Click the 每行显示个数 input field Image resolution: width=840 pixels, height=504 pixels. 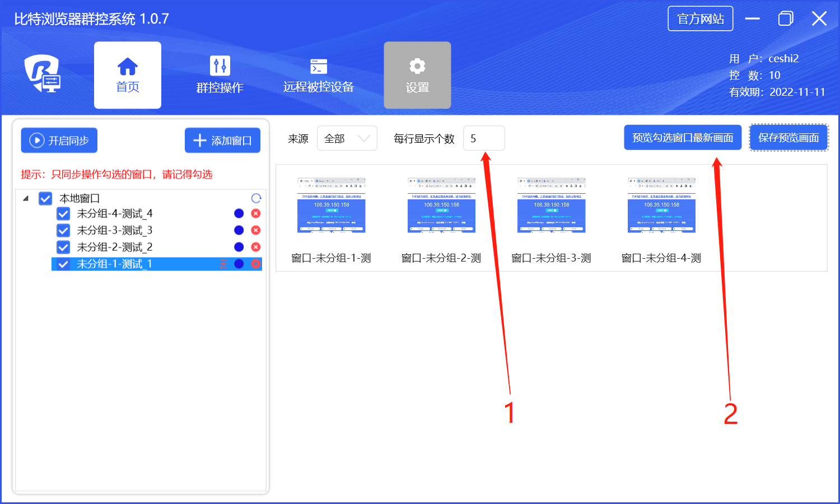tap(484, 138)
